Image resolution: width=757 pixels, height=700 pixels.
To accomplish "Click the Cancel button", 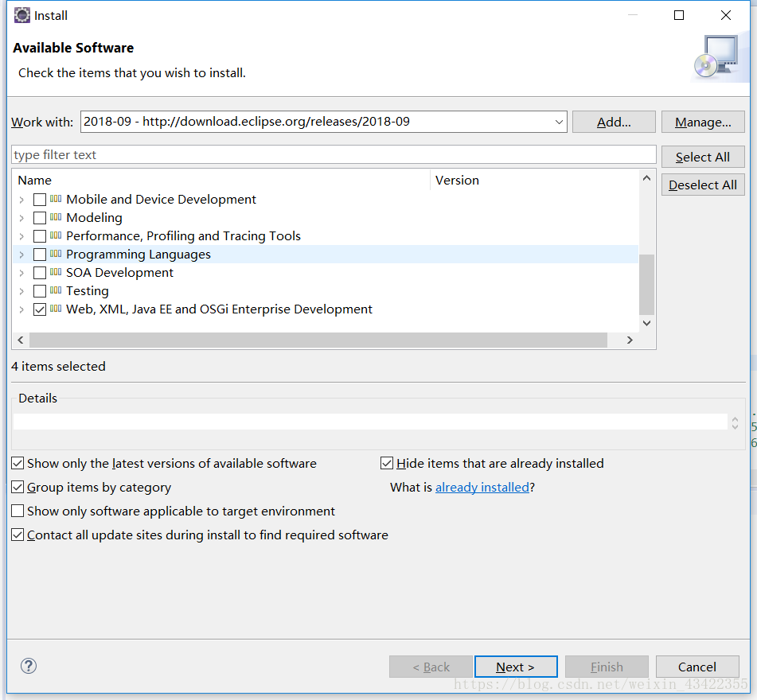I will (x=697, y=667).
